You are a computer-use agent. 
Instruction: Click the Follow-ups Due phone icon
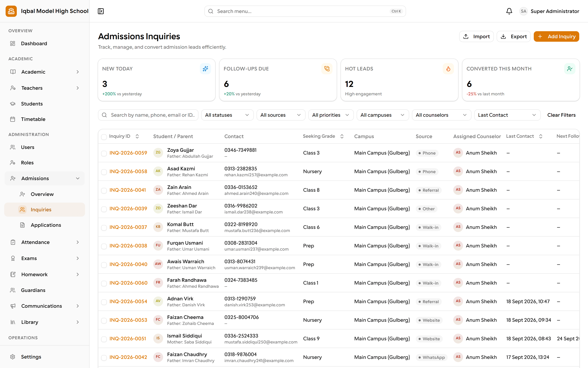327,69
